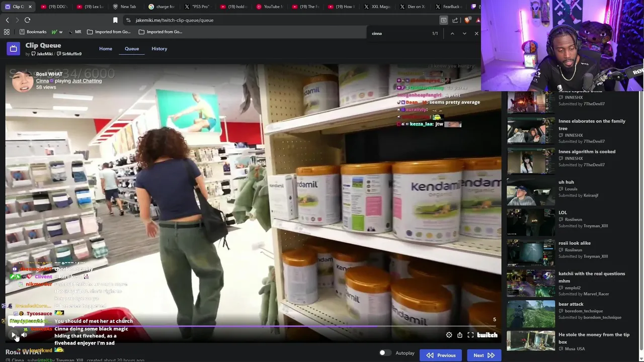Select queued clip "Innes elaborates on the family tree"
The image size is (644, 362).
pos(573,131)
